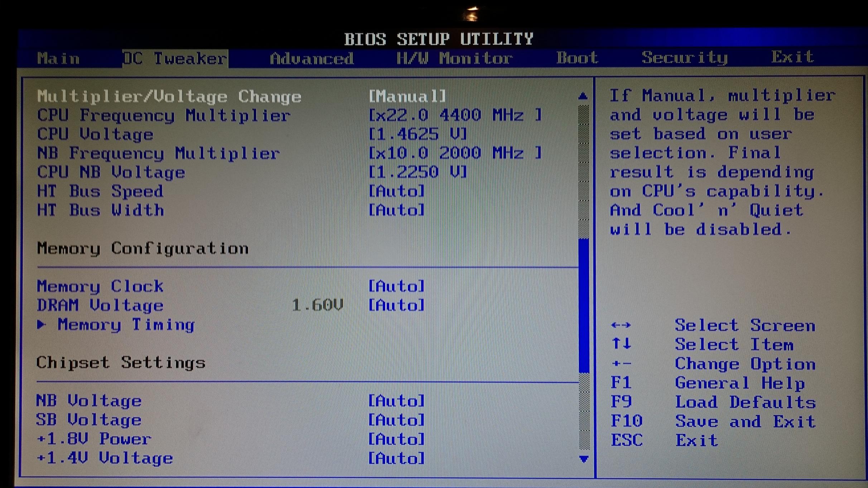Toggle the Memory Clock Auto setting
Image resolution: width=868 pixels, height=488 pixels.
(x=396, y=286)
